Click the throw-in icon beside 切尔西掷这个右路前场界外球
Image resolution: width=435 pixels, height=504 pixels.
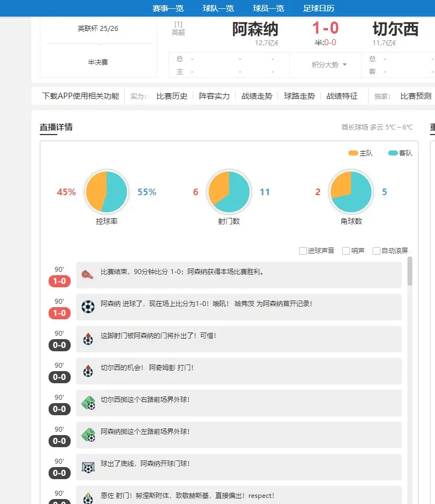coord(88,403)
